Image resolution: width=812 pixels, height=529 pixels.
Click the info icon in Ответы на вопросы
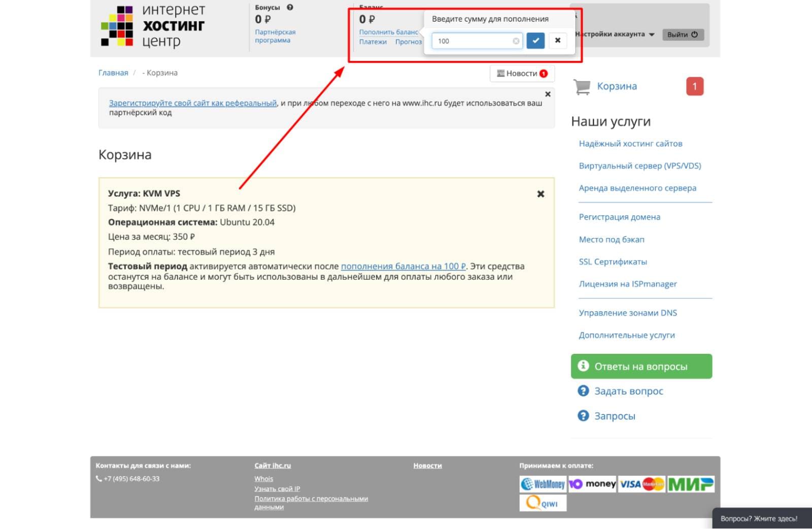tap(583, 366)
